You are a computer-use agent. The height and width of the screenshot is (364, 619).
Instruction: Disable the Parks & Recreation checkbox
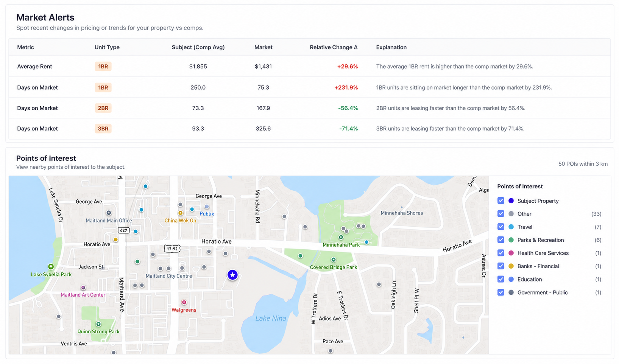[501, 240]
